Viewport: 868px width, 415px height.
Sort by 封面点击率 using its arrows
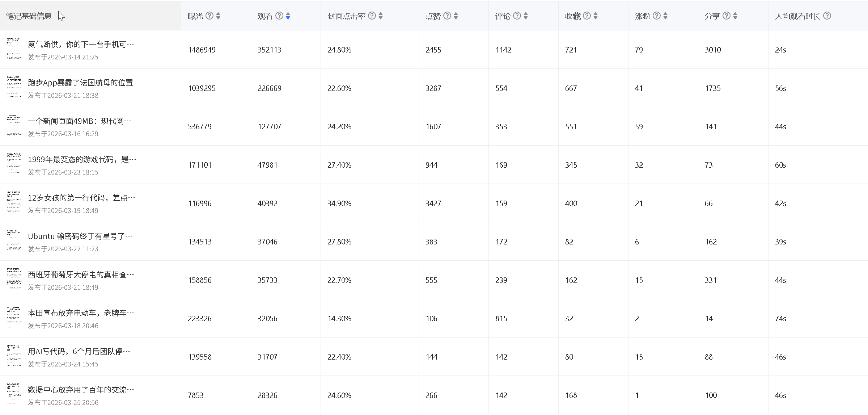(381, 16)
